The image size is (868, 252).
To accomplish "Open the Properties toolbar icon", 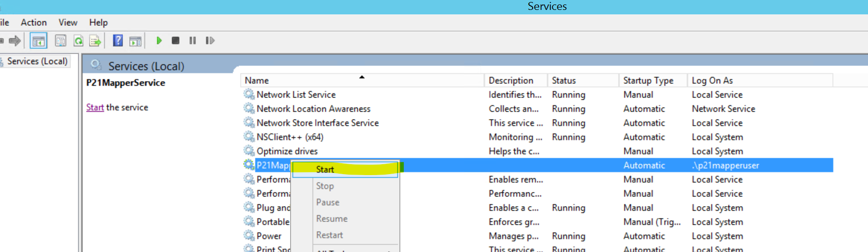I will click(x=61, y=41).
